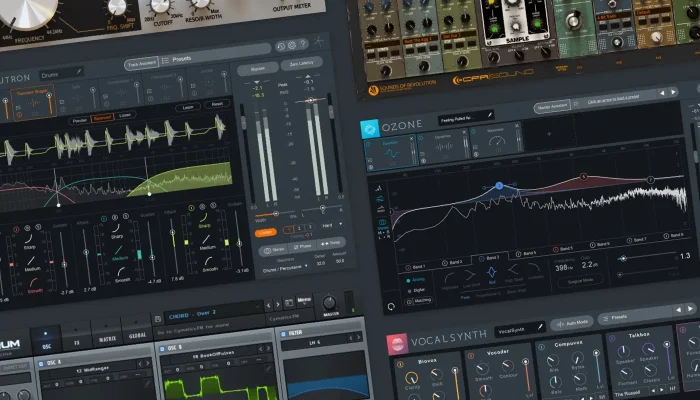Toggle the Biovox module power in VocalSynth
700x400 pixels.
400,365
